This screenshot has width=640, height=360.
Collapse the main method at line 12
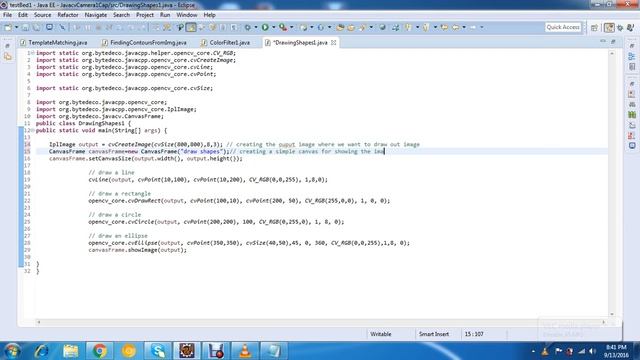(33, 131)
